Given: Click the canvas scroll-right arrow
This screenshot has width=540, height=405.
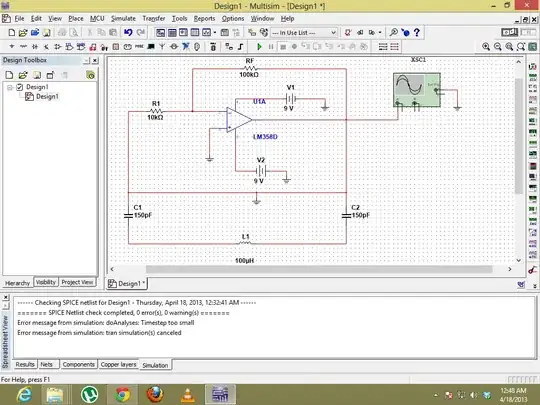Looking at the screenshot, I should tap(510, 269).
